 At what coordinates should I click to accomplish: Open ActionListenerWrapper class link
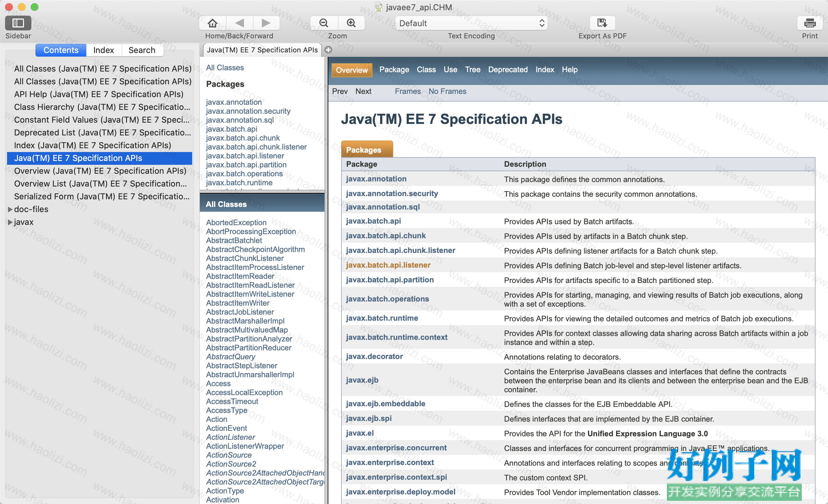(x=245, y=446)
